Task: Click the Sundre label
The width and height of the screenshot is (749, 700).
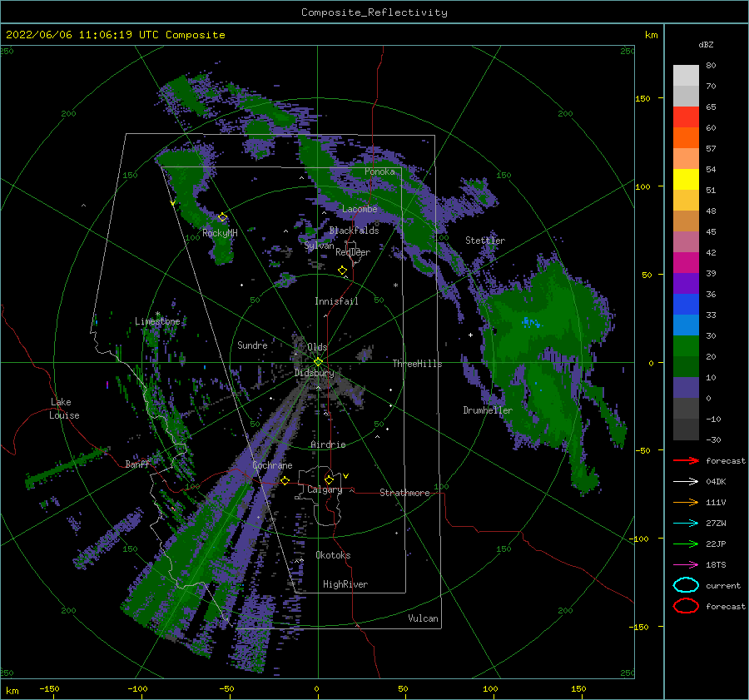Action: (252, 345)
